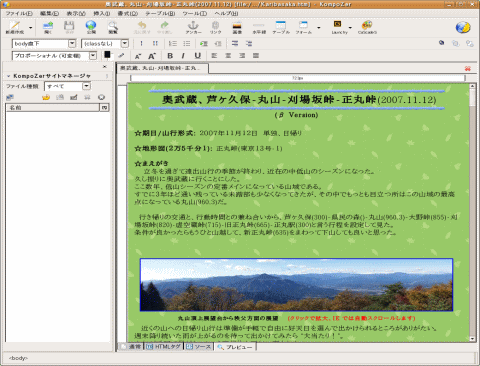Toggle Underline formatting button

pos(198,56)
